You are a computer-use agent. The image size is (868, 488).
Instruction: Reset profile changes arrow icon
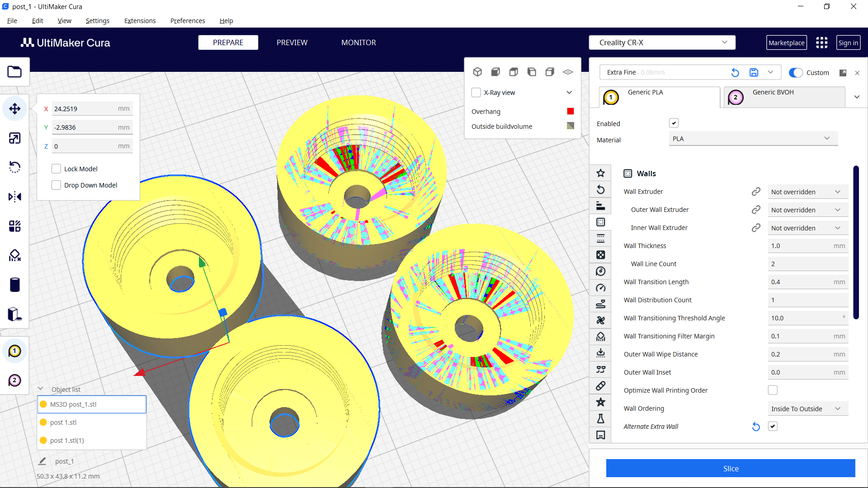(735, 72)
